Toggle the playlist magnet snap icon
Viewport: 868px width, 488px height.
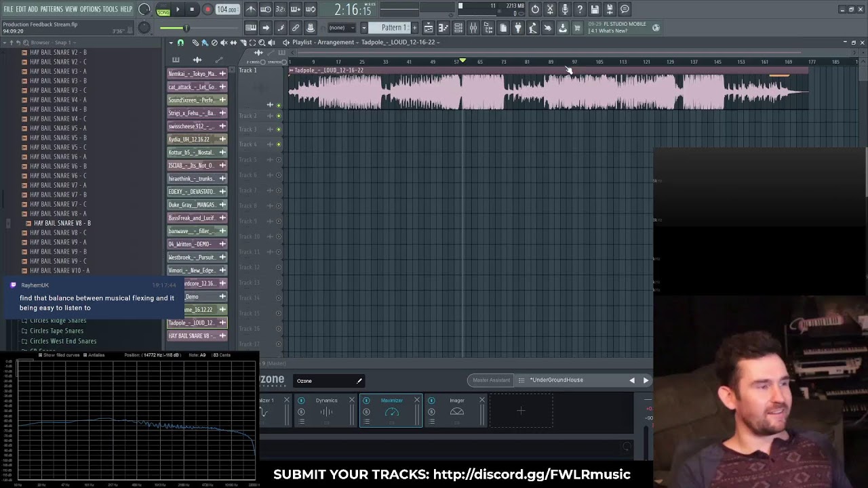[x=180, y=43]
